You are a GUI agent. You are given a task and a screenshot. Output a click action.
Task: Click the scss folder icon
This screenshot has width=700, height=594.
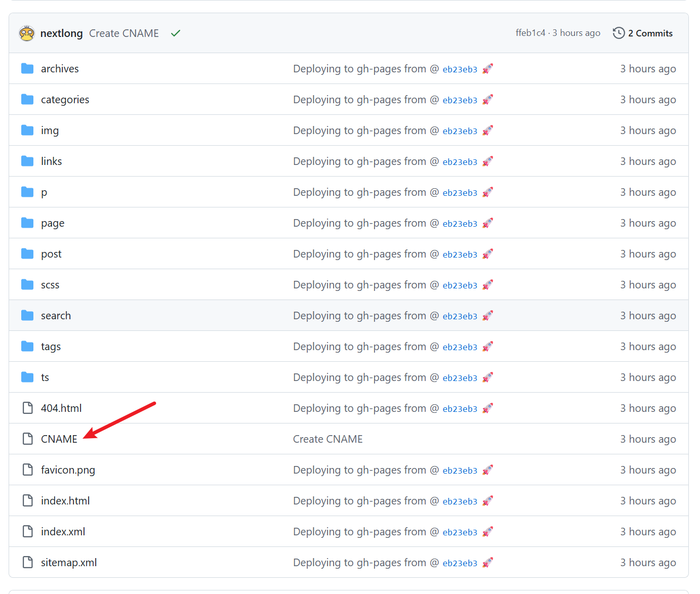click(x=27, y=285)
